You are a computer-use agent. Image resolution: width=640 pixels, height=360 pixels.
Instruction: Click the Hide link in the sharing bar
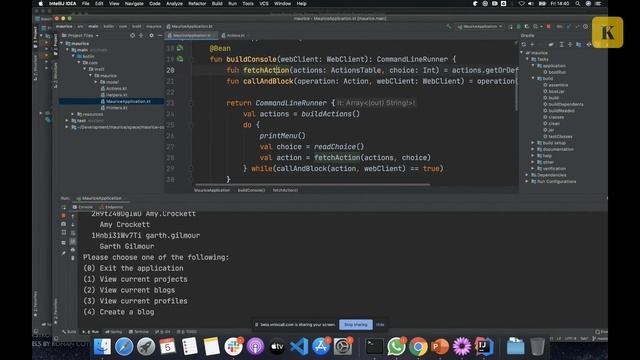click(x=380, y=324)
